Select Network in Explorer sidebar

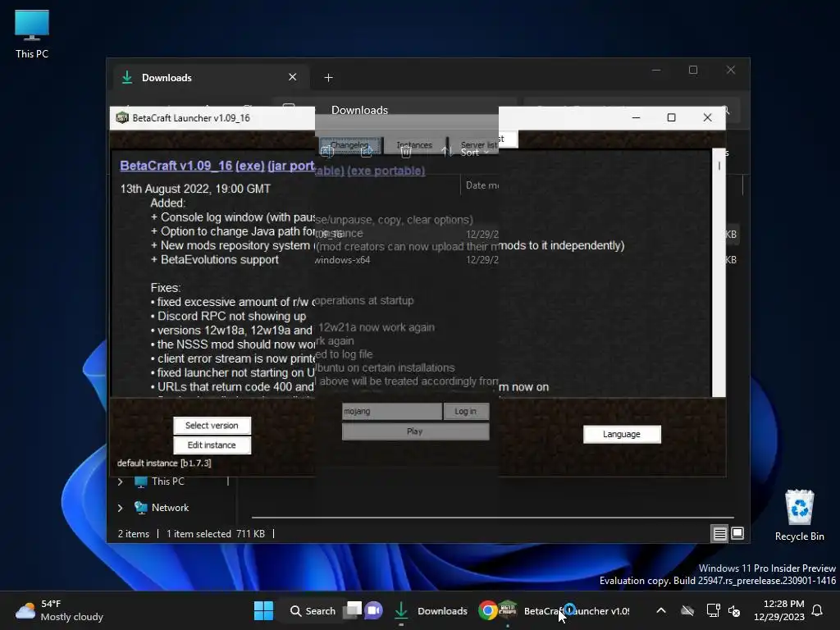pos(170,508)
